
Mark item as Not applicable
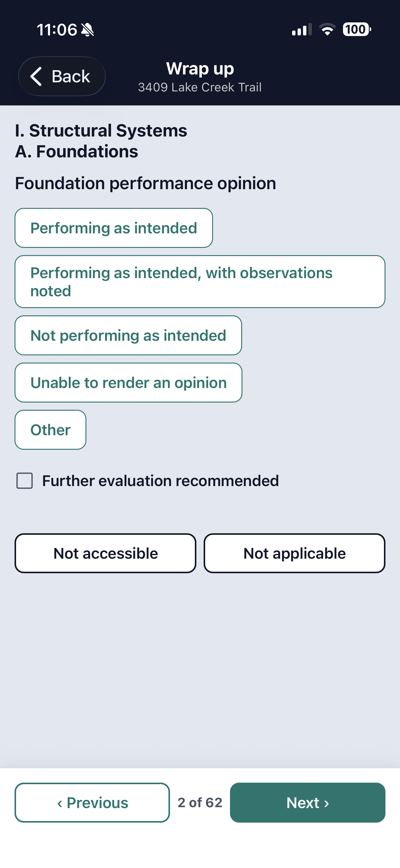pos(295,553)
